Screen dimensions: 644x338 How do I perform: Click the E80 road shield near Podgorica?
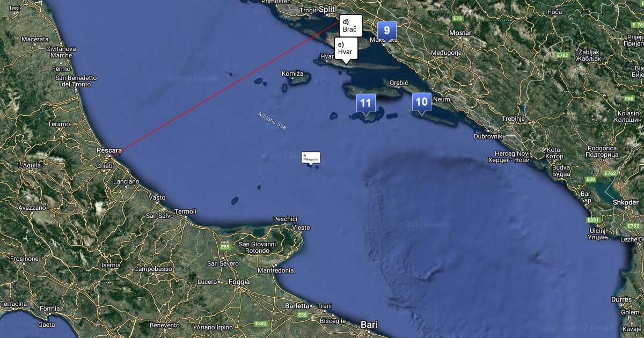tap(590, 179)
